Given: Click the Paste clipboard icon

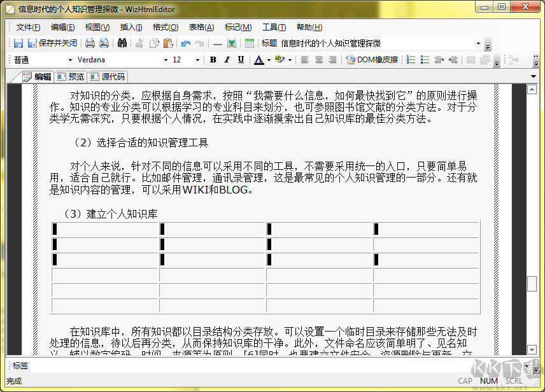Looking at the screenshot, I should point(168,43).
